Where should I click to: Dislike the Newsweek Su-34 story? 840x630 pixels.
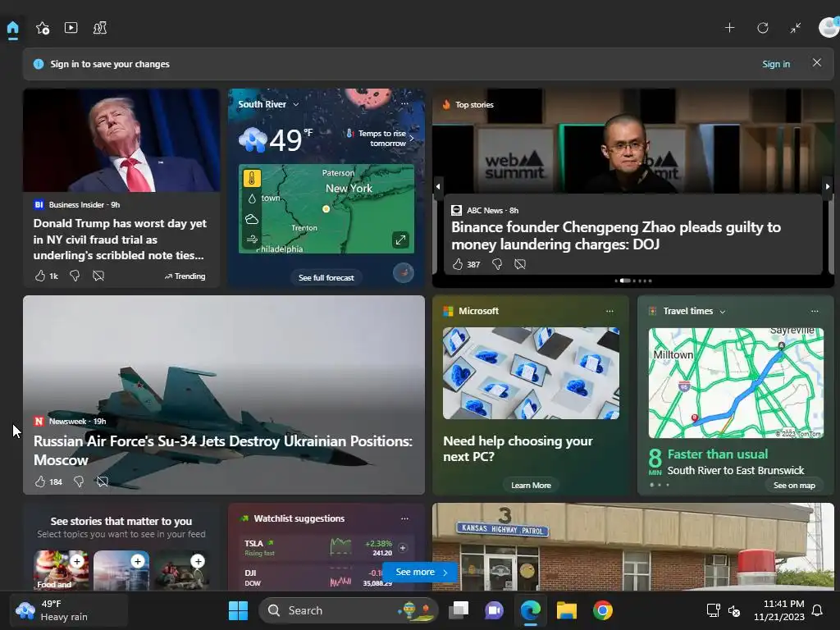click(79, 482)
